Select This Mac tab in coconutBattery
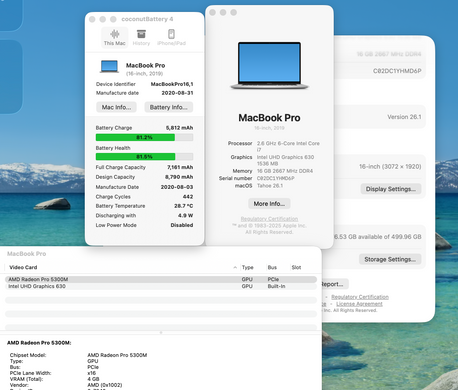The image size is (458, 390). pos(114,37)
